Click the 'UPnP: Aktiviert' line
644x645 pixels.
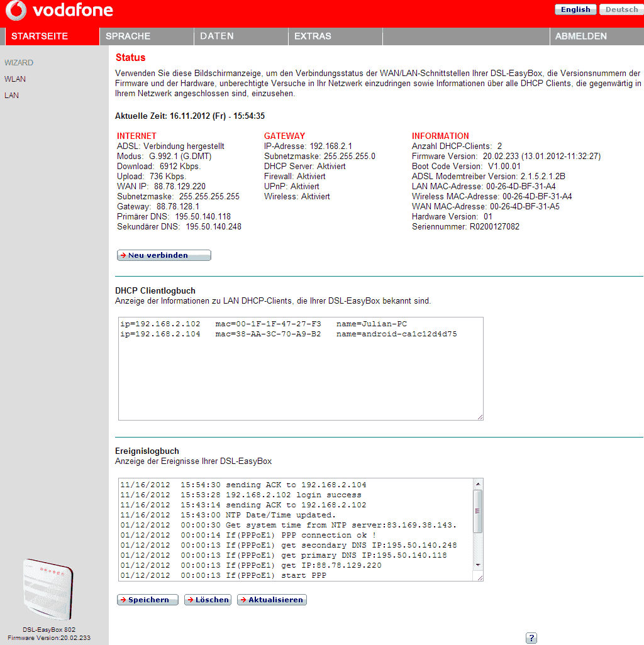tap(291, 186)
